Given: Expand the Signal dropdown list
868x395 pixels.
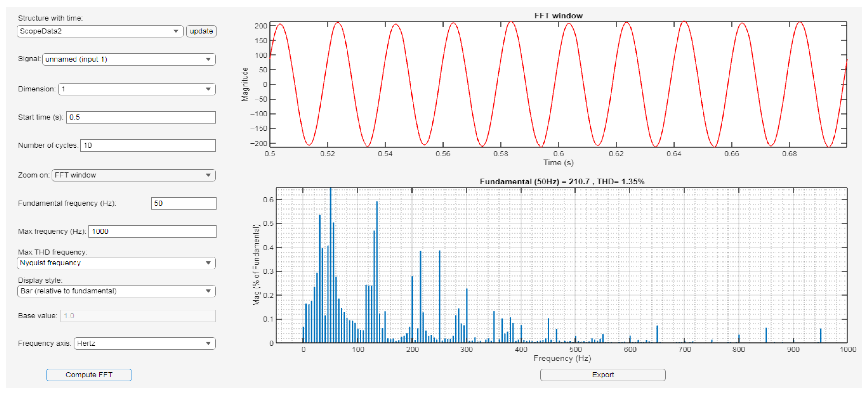Looking at the screenshot, I should pos(129,59).
